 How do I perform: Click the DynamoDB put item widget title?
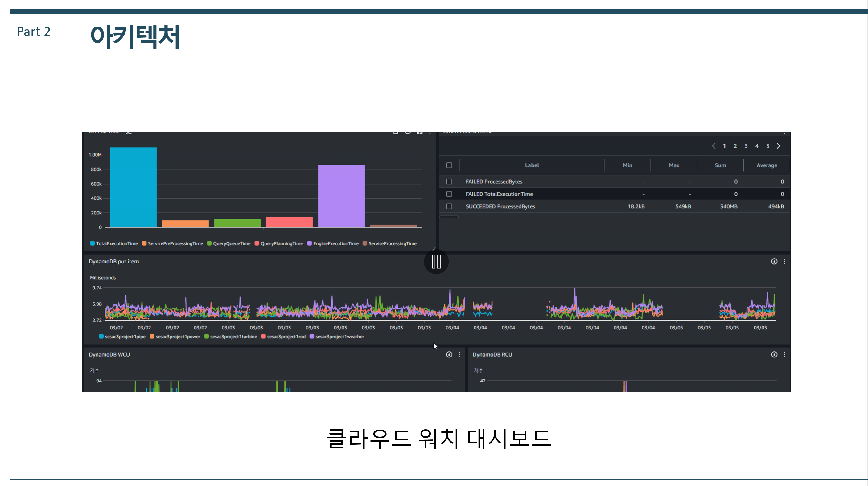tap(114, 262)
